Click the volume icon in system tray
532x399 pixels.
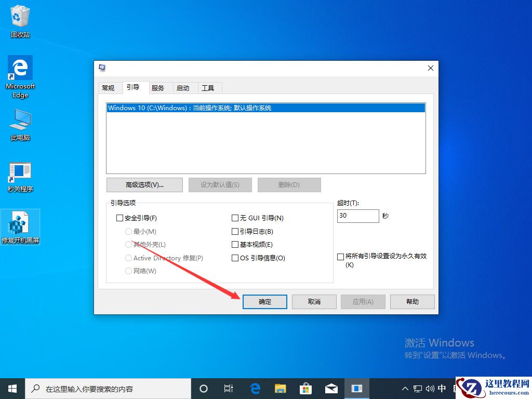(x=429, y=388)
